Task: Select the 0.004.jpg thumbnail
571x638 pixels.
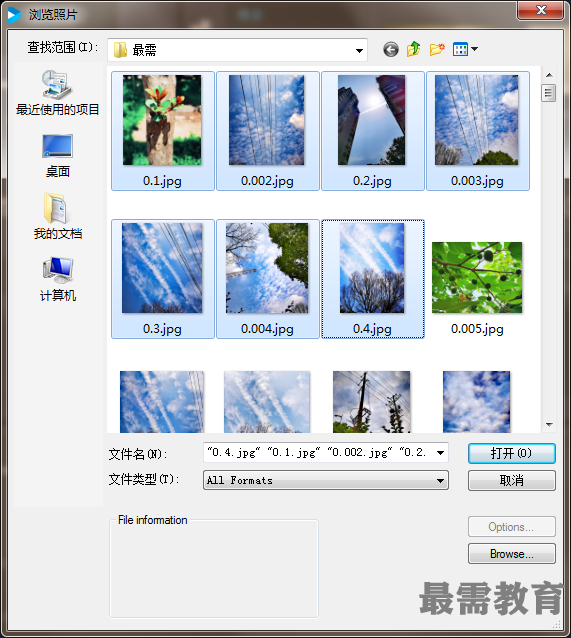Action: (267, 268)
